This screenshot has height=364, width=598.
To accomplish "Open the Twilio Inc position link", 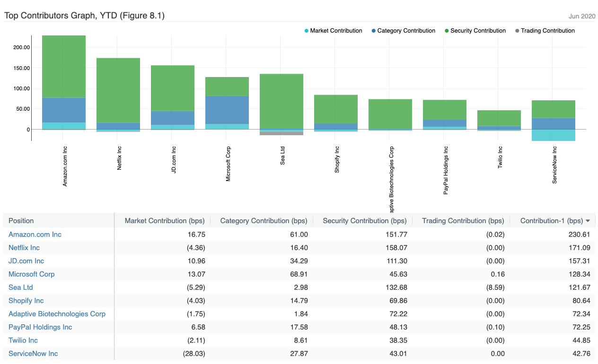I will tap(23, 340).
